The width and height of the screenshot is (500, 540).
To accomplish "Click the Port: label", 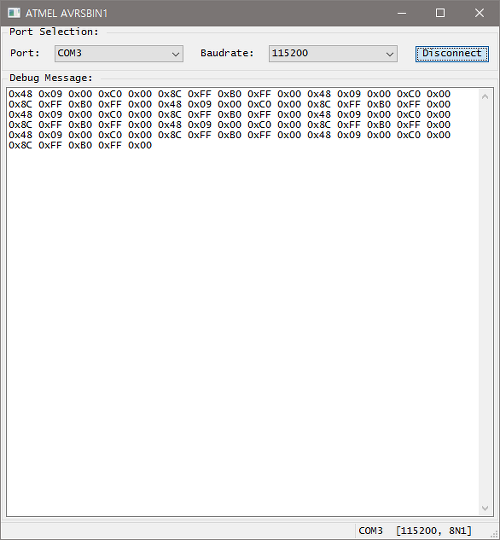I will click(x=25, y=53).
